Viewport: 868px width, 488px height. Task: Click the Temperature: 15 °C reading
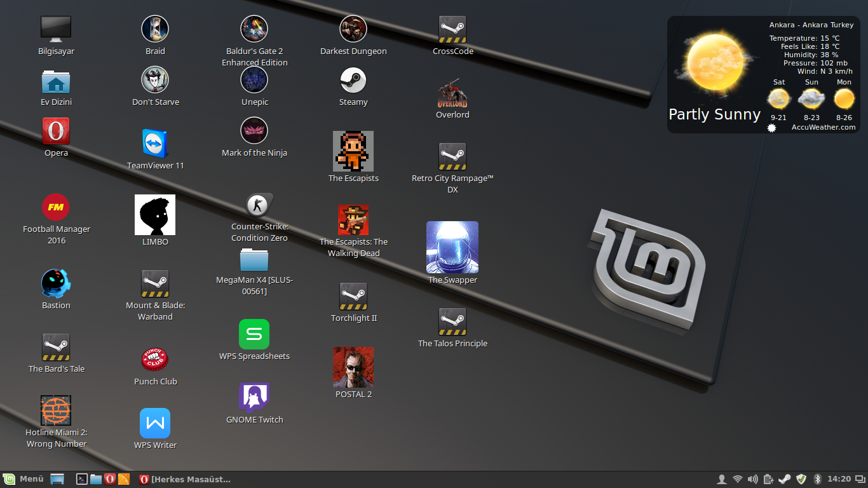(804, 38)
